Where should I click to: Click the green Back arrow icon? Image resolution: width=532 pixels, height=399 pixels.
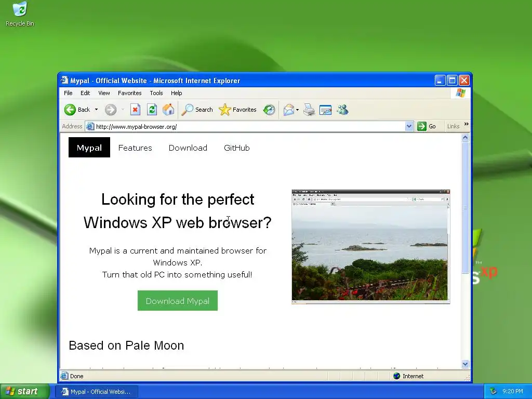[x=70, y=110]
